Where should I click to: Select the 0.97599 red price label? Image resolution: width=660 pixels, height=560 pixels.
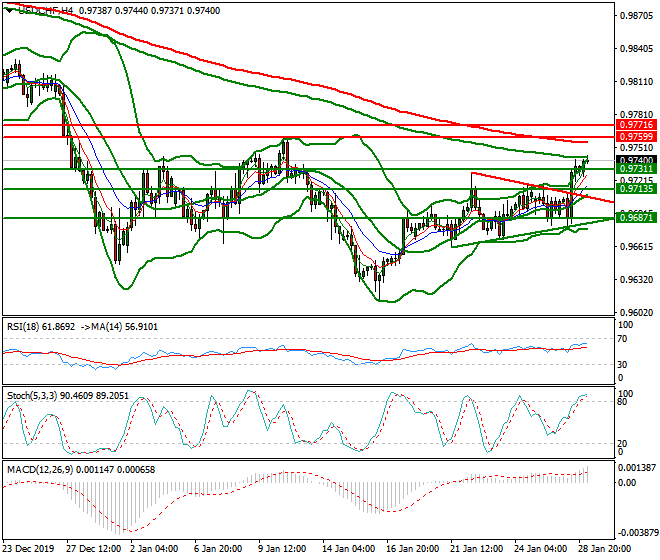636,136
